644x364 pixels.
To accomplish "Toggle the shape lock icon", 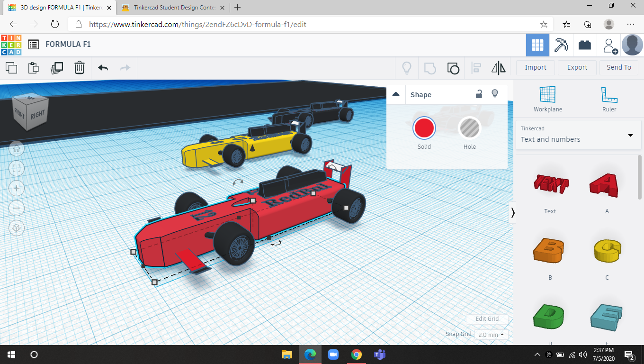I will coord(479,94).
